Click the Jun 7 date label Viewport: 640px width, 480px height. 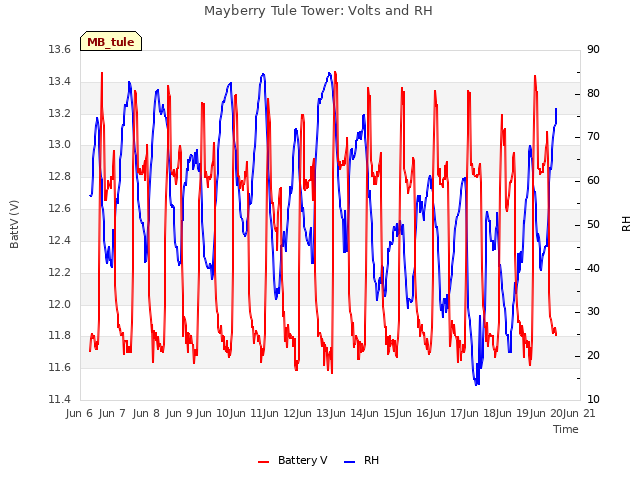[x=112, y=413]
